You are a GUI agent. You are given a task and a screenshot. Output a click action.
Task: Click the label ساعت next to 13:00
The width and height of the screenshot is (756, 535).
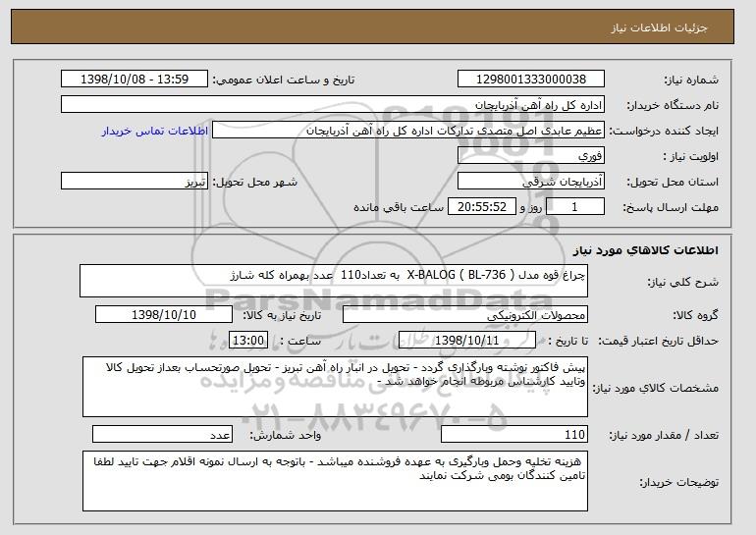(300, 342)
